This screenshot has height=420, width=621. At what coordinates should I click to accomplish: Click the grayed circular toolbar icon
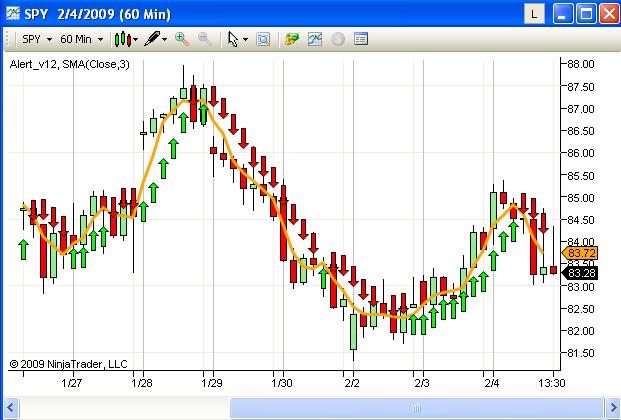(x=338, y=39)
